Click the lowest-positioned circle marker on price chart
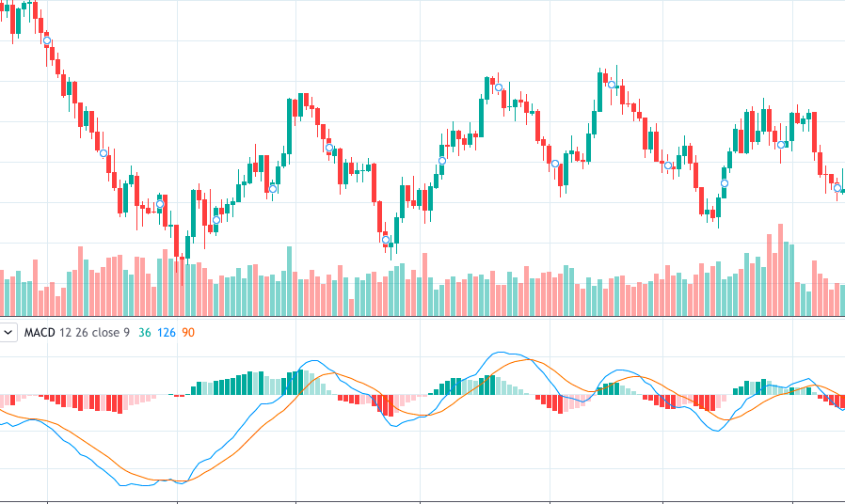The width and height of the screenshot is (845, 504). tap(386, 240)
